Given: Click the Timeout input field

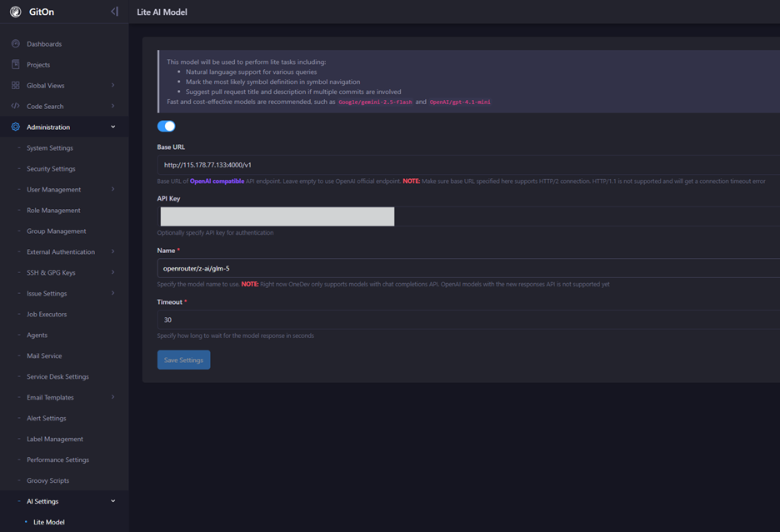Looking at the screenshot, I should pos(467,320).
